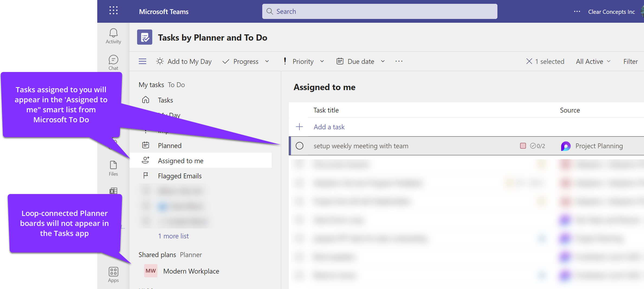Viewport: 644px width, 289px height.
Task: Click the Tasks home icon
Action: (x=146, y=100)
